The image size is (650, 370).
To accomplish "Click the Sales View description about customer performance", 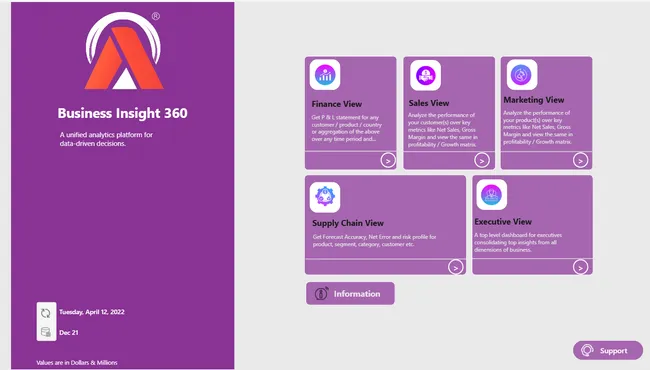I will coord(443,130).
